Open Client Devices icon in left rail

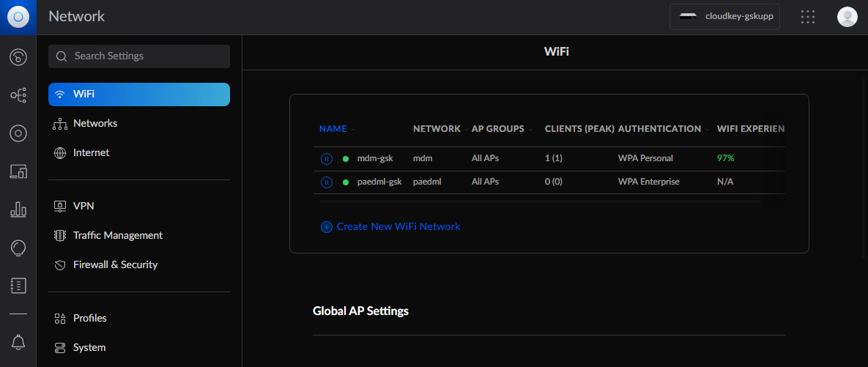click(x=18, y=171)
